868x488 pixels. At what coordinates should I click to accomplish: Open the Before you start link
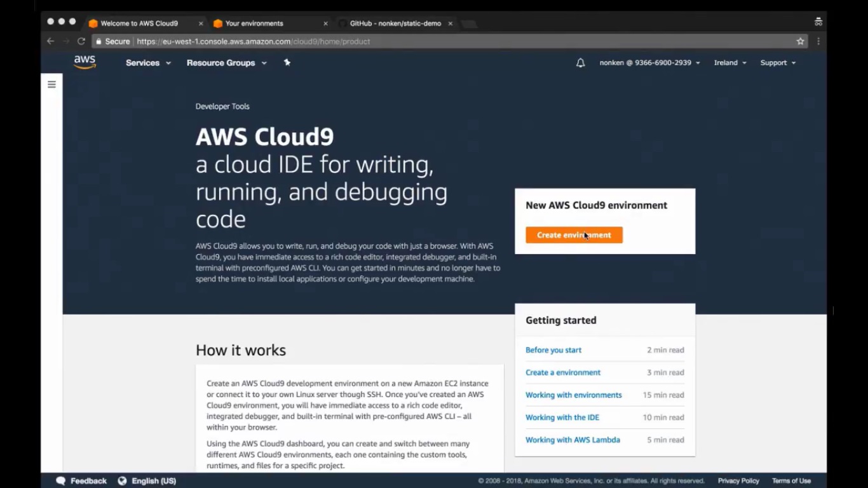click(553, 350)
